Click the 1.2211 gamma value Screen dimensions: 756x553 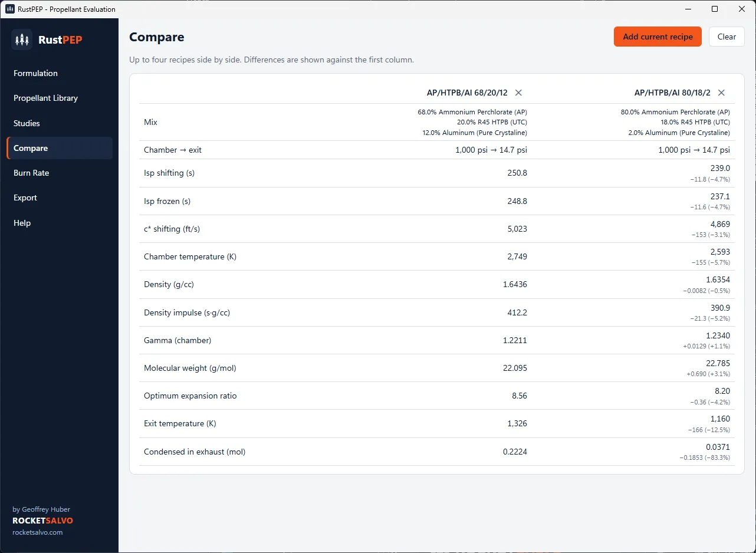(x=515, y=340)
